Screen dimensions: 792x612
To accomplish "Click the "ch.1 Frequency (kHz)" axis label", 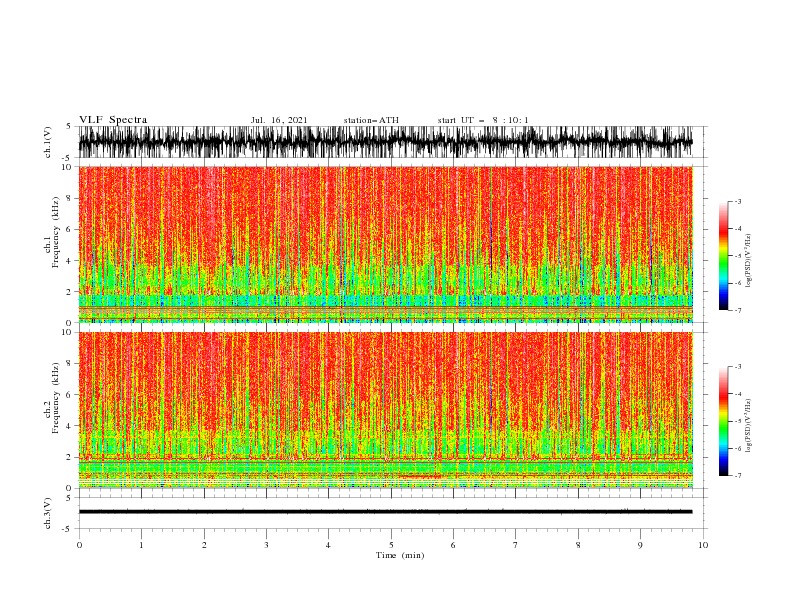I will coord(52,233).
